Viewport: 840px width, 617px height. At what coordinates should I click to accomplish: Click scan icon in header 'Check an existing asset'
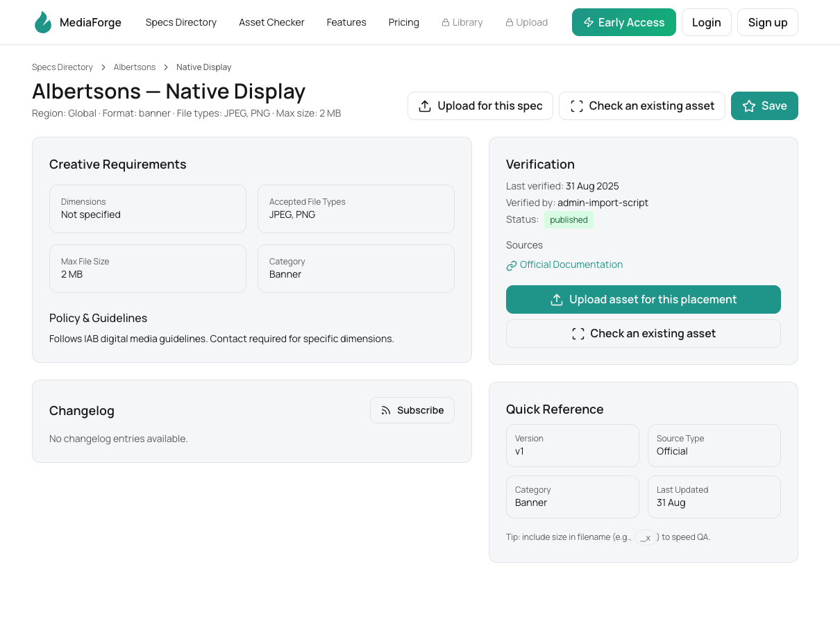(576, 106)
